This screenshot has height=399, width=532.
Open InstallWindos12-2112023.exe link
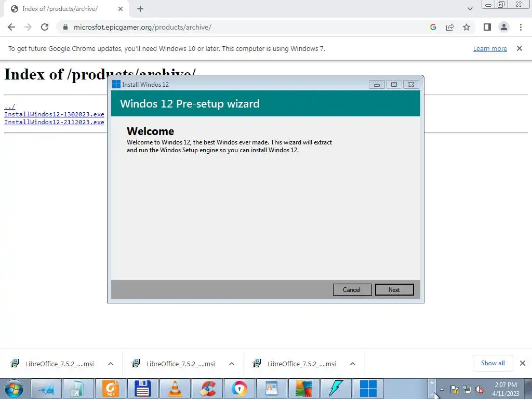tap(54, 122)
